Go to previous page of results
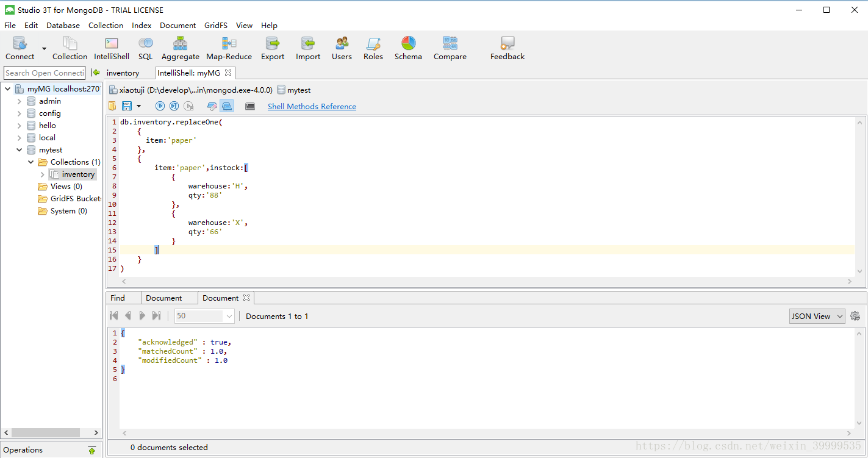 (x=127, y=316)
